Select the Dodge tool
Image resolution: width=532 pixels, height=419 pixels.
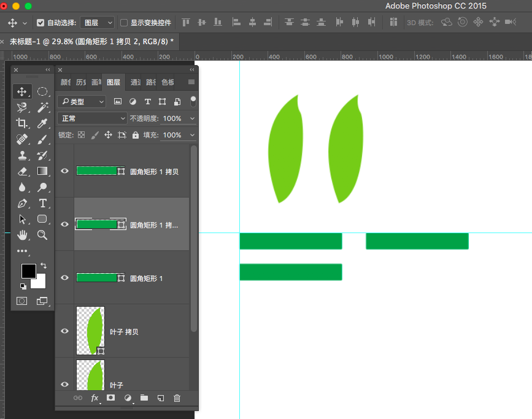(x=42, y=187)
